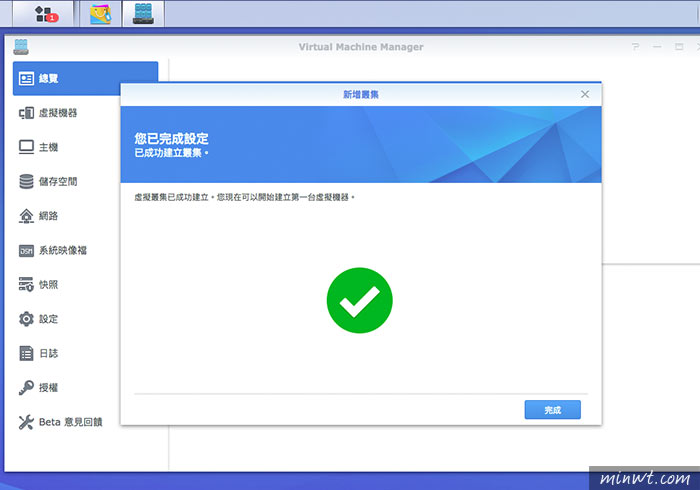Click the help question mark button
The image size is (700, 490).
[635, 46]
